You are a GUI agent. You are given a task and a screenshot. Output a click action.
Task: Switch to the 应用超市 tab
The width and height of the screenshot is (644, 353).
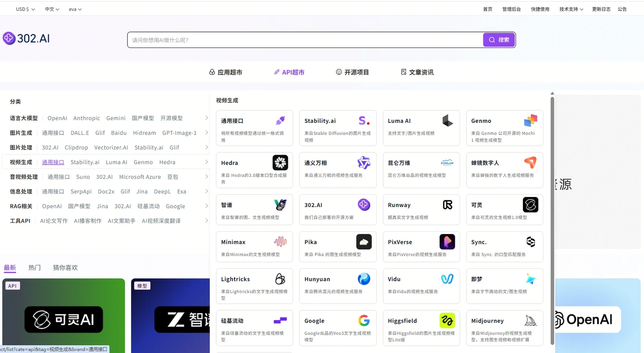(x=226, y=72)
